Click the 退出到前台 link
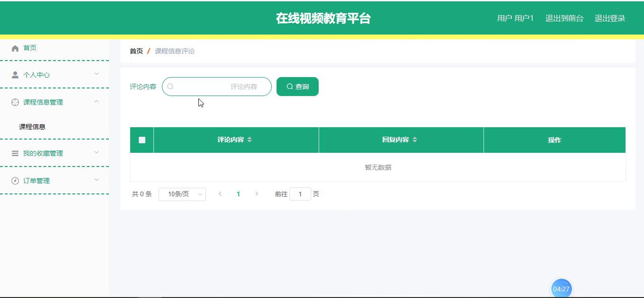The width and height of the screenshot is (644, 298). pos(564,18)
